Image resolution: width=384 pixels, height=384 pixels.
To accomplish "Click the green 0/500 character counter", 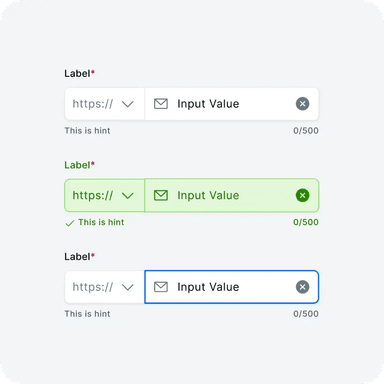I will click(306, 222).
